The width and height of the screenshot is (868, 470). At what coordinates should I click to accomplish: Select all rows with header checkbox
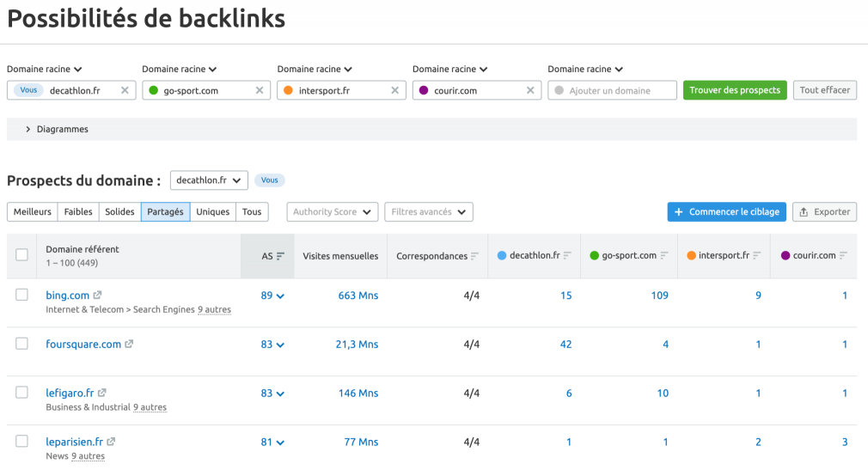click(21, 254)
